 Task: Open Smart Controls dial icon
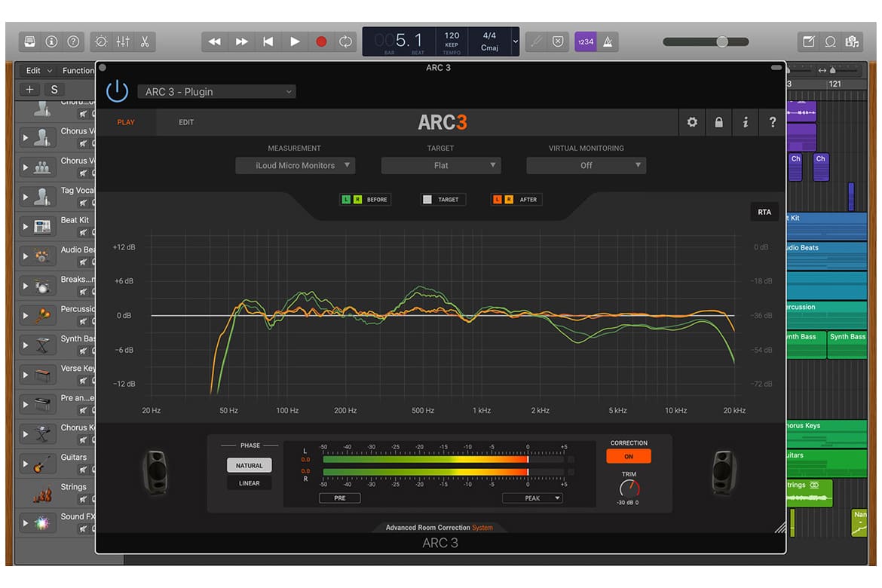click(x=101, y=41)
